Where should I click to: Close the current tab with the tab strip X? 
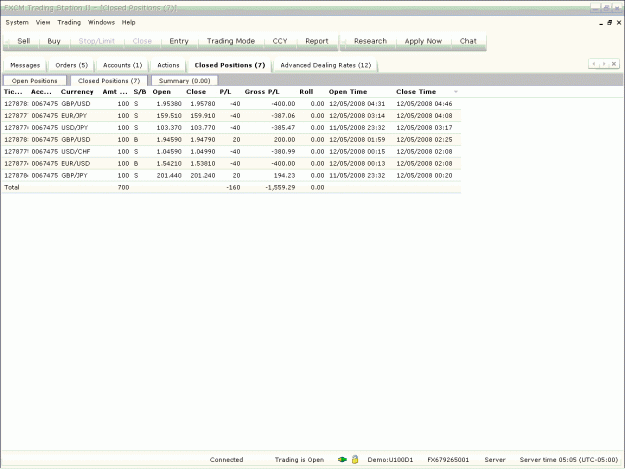(614, 64)
